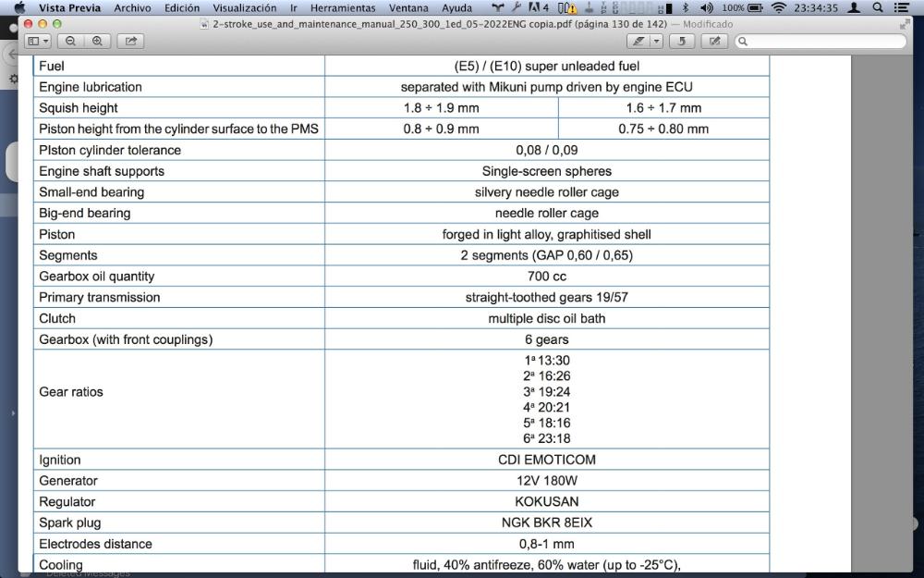Click "multiple disc oil bath" clutch value

[546, 318]
